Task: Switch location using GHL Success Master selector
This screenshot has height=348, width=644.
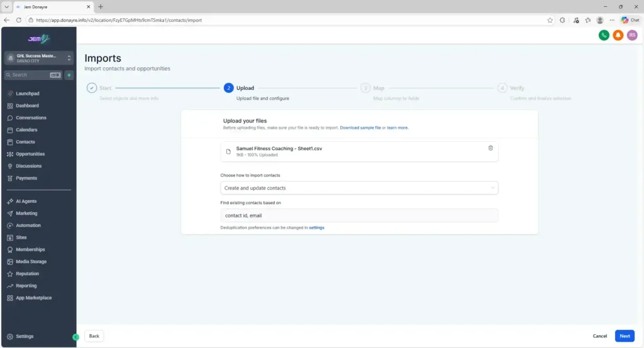Action: [x=39, y=58]
